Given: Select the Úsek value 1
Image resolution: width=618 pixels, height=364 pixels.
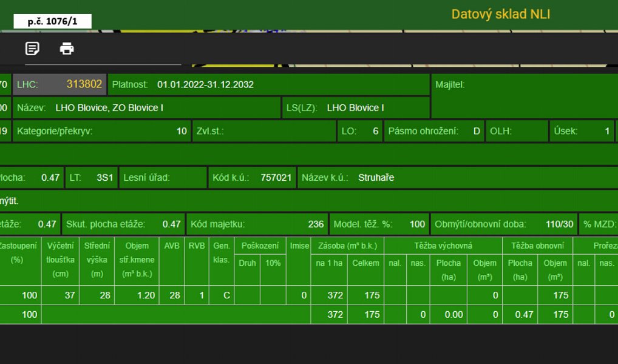Looking at the screenshot, I should (607, 131).
